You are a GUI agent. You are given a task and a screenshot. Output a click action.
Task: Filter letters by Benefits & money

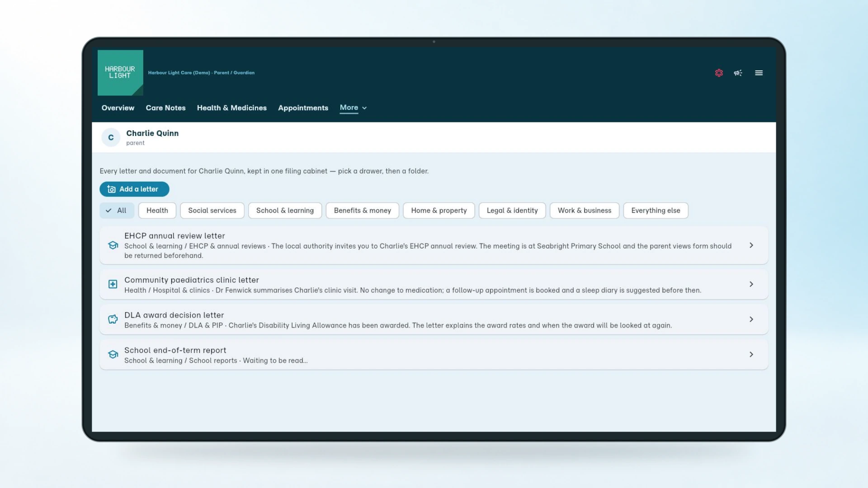363,211
